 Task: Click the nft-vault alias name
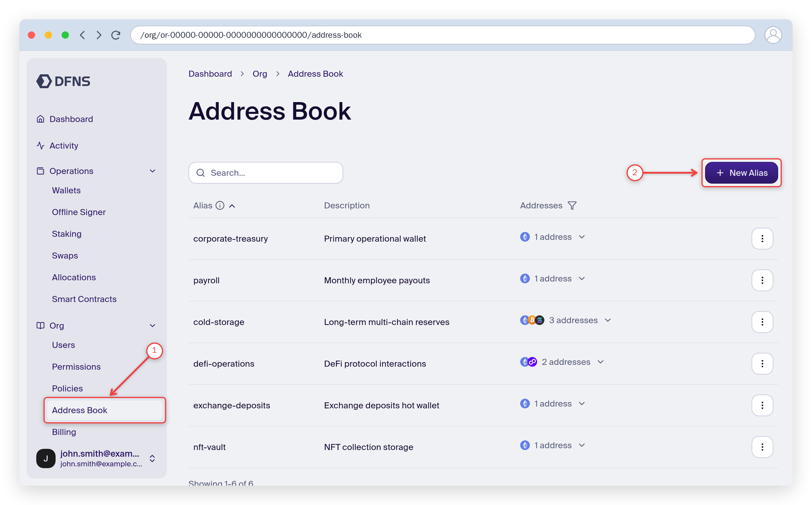(209, 447)
